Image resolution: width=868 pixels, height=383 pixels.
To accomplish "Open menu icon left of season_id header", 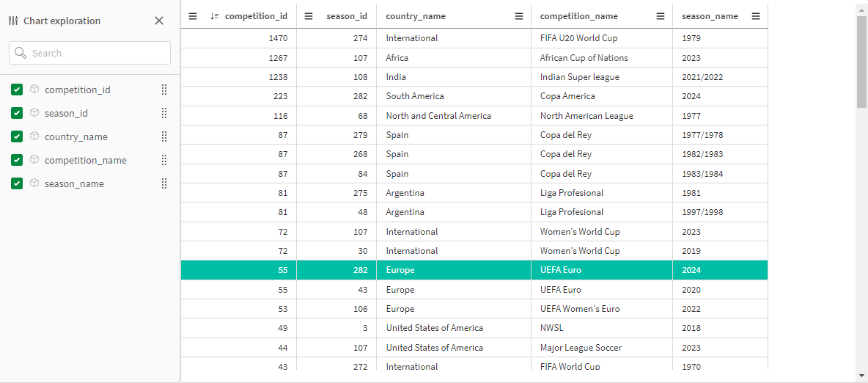I will (x=309, y=16).
